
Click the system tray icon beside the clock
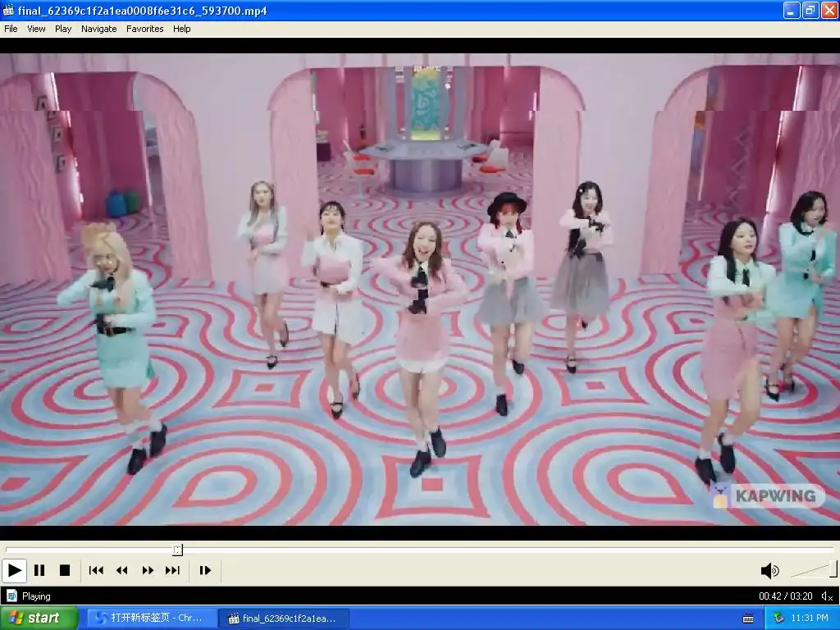(x=779, y=619)
